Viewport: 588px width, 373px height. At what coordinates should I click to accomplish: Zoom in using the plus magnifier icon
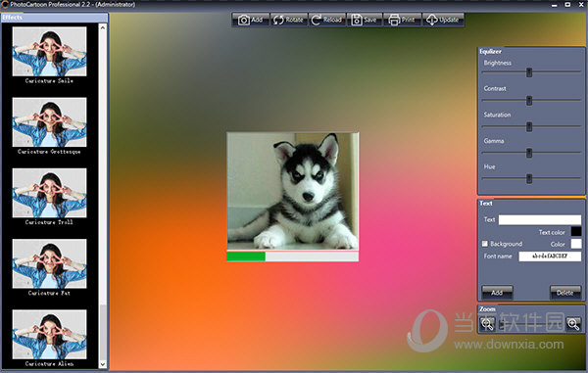pyautogui.click(x=573, y=324)
